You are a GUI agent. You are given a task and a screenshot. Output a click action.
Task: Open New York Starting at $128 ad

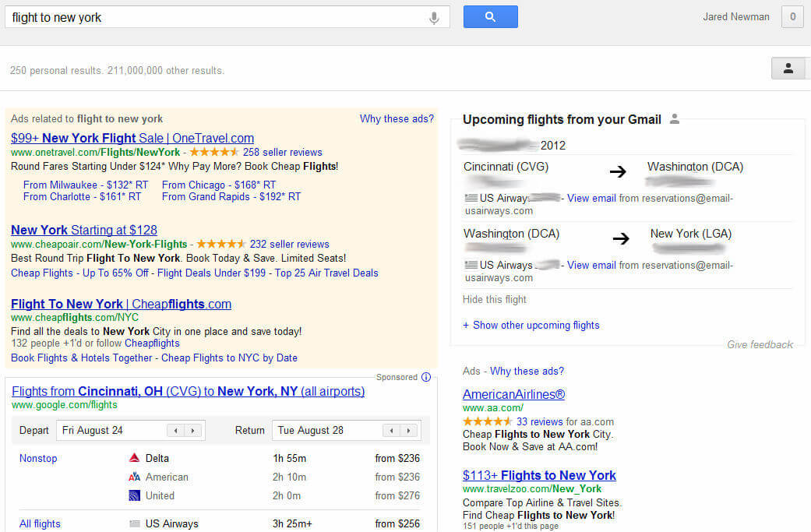click(84, 230)
